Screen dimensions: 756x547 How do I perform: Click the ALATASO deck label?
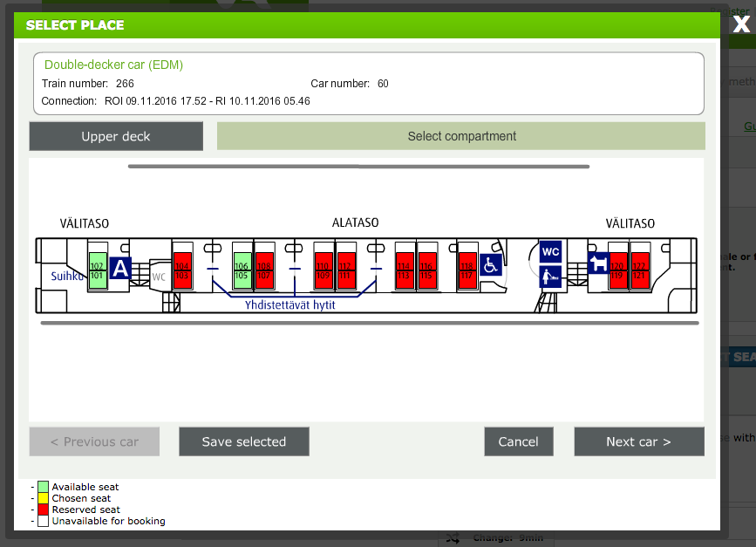pos(356,222)
